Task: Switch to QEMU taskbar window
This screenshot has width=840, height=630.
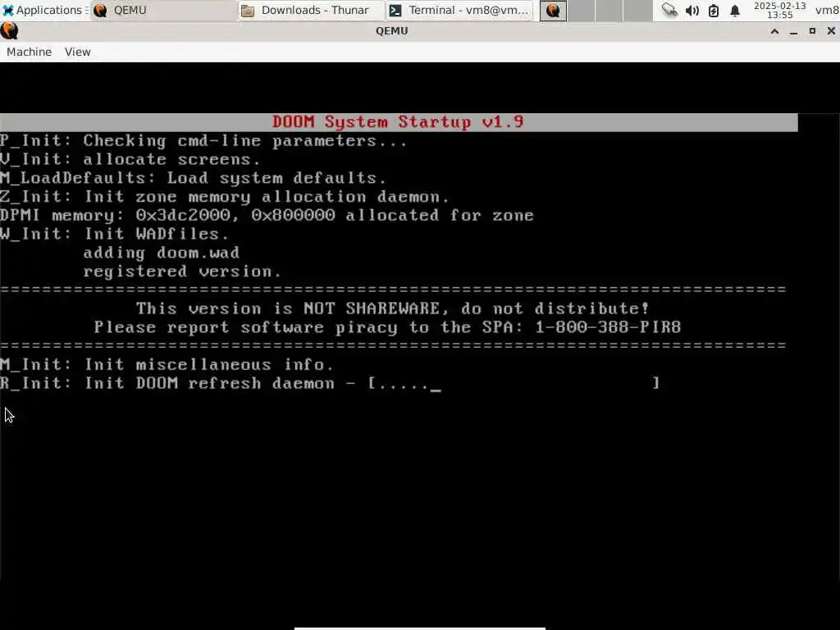Action: 163,10
